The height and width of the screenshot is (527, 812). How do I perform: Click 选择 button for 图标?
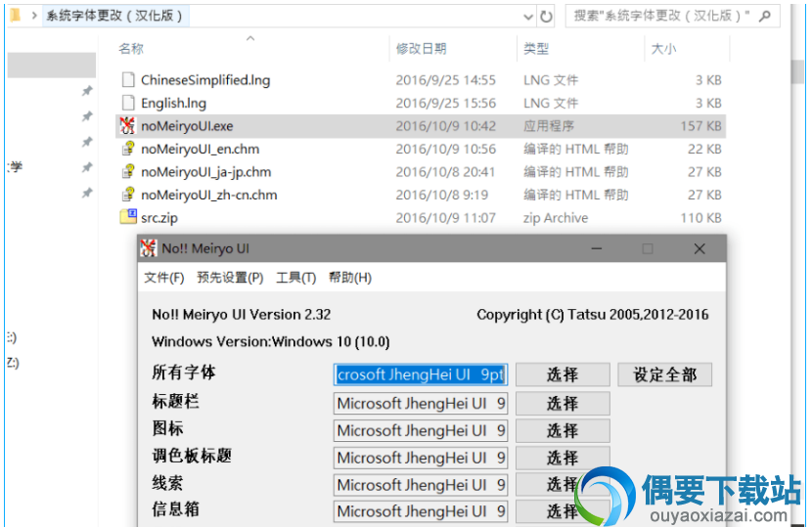pyautogui.click(x=563, y=431)
